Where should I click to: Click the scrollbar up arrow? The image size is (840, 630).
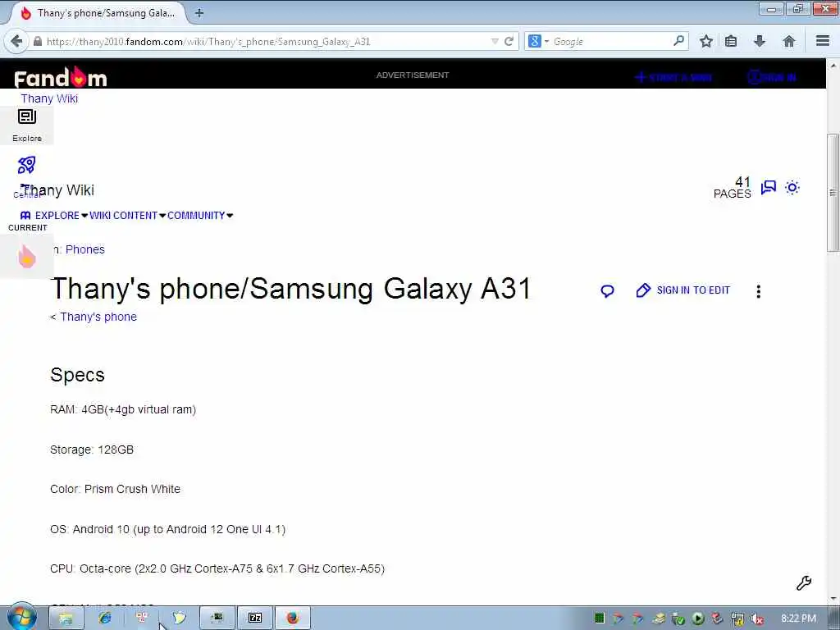[x=833, y=66]
